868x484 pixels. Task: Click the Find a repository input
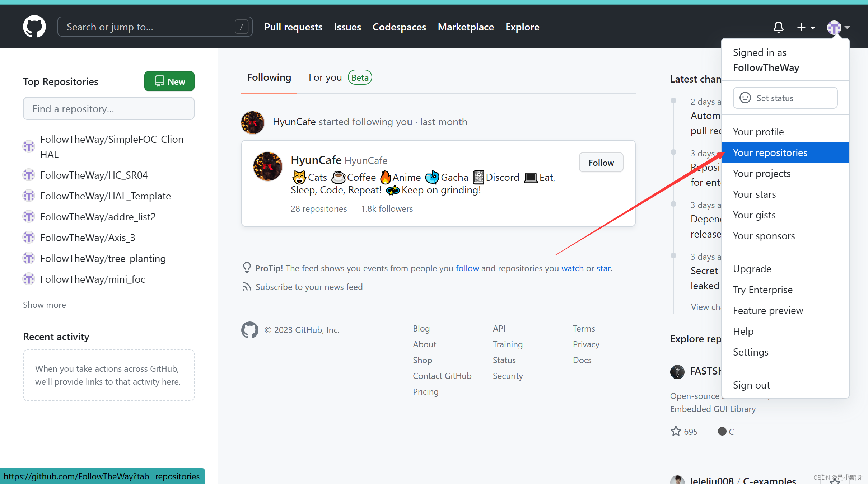(x=109, y=109)
